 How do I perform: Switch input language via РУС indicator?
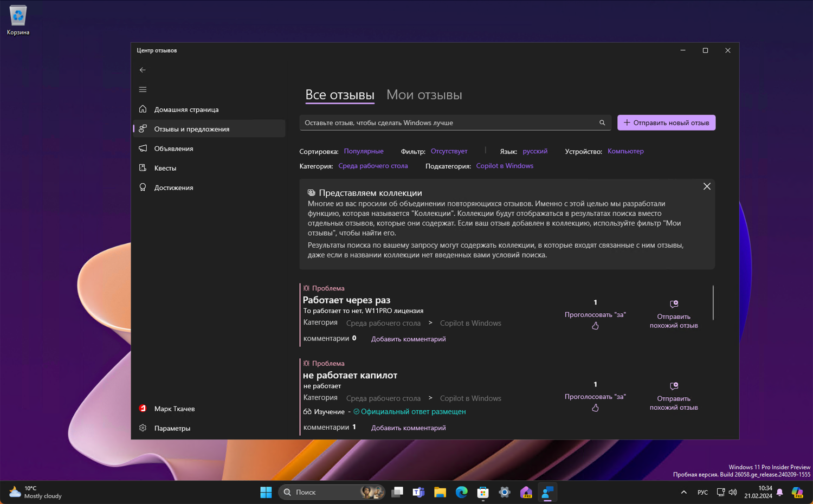tap(702, 492)
